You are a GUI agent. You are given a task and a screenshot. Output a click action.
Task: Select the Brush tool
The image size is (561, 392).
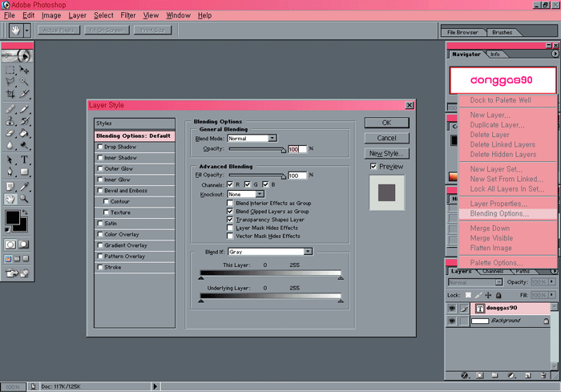coord(24,108)
